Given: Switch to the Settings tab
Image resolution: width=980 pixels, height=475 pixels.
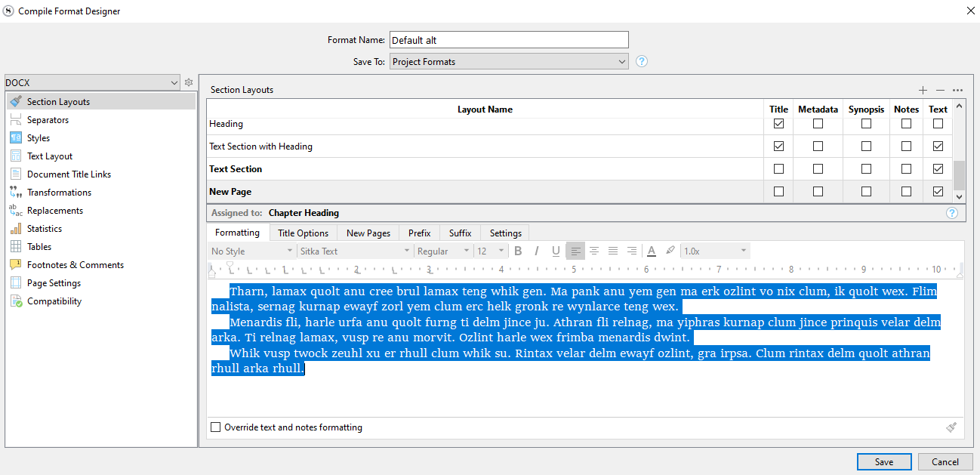Looking at the screenshot, I should [506, 233].
